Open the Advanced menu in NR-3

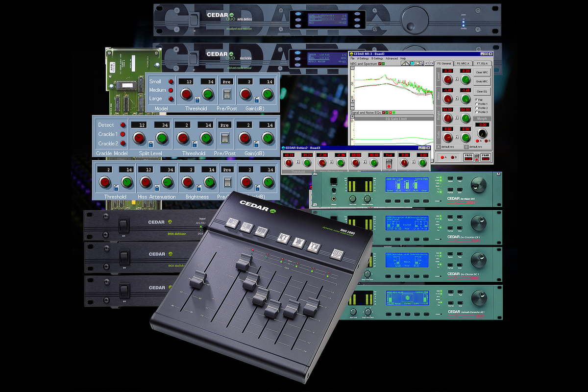[392, 58]
